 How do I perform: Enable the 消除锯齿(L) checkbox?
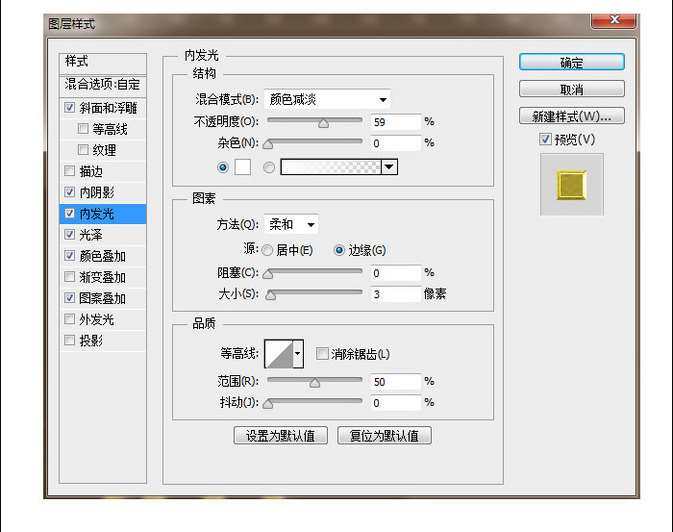click(322, 353)
